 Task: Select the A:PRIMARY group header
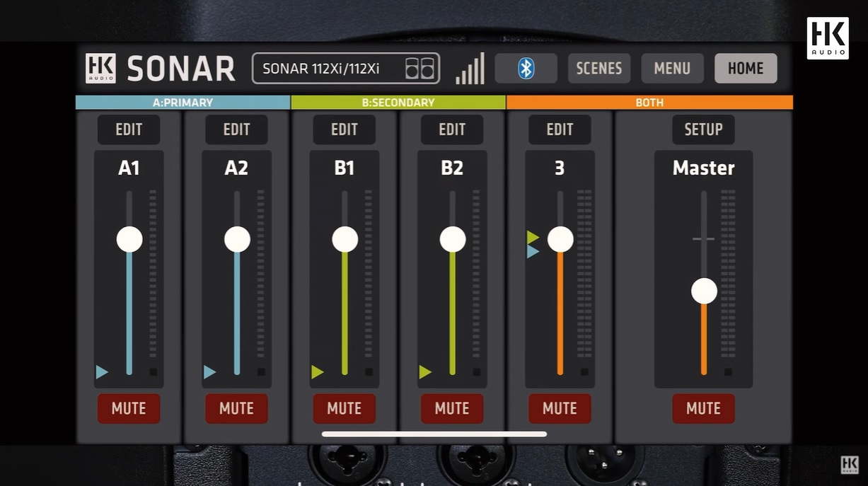tap(183, 103)
